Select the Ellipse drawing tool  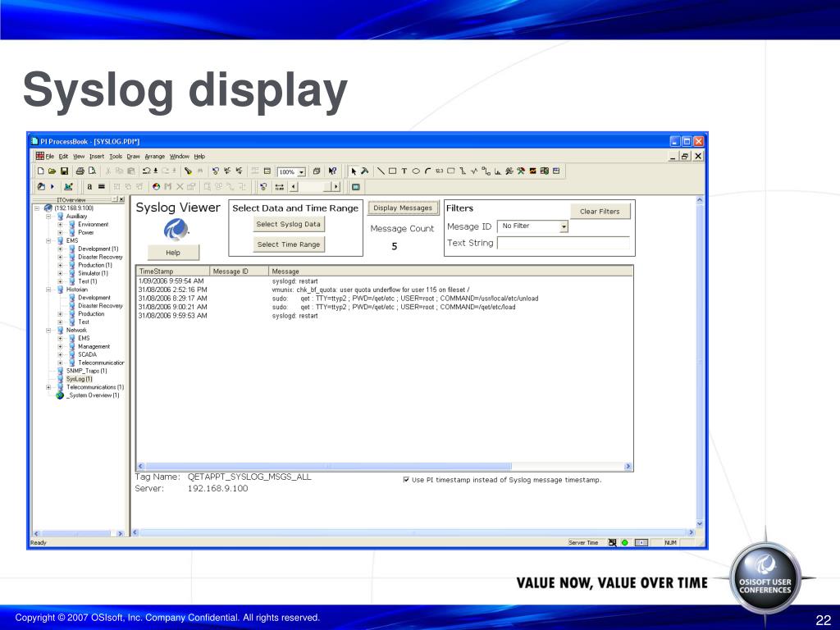[x=416, y=171]
